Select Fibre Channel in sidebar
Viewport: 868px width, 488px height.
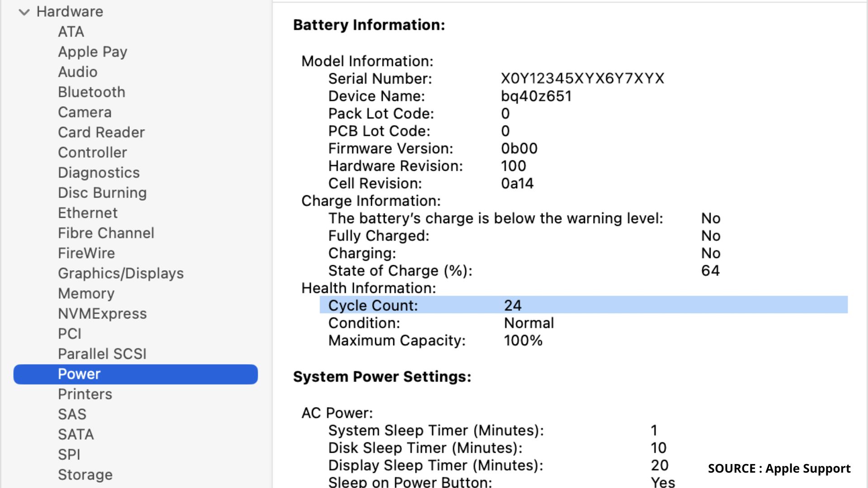pos(106,233)
